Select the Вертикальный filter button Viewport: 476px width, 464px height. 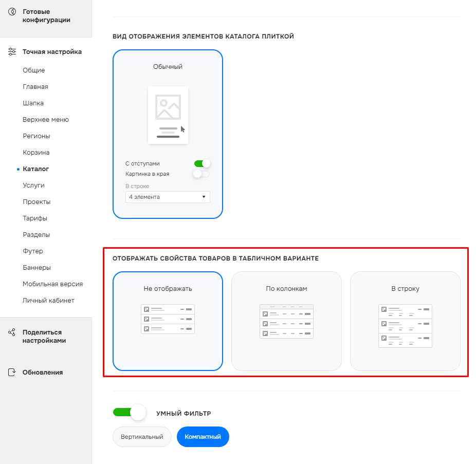[142, 437]
